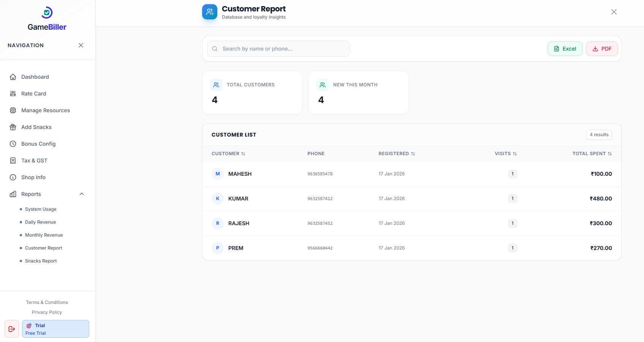Sort by Total Spent column
The image size is (644, 342).
point(592,154)
